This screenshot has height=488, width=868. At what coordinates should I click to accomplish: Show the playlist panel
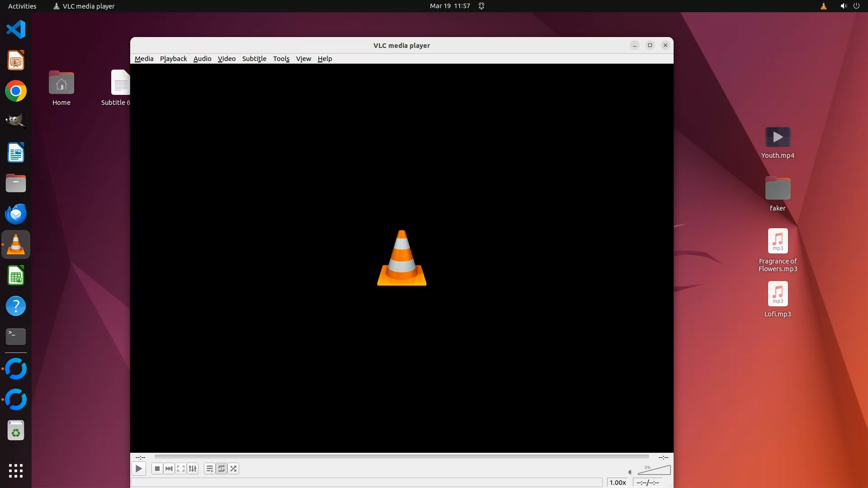(x=209, y=469)
